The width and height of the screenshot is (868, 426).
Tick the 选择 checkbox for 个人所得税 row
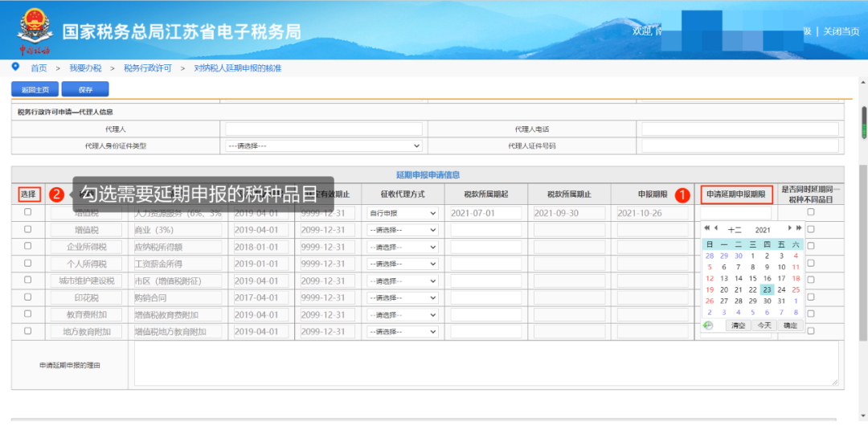coord(27,263)
